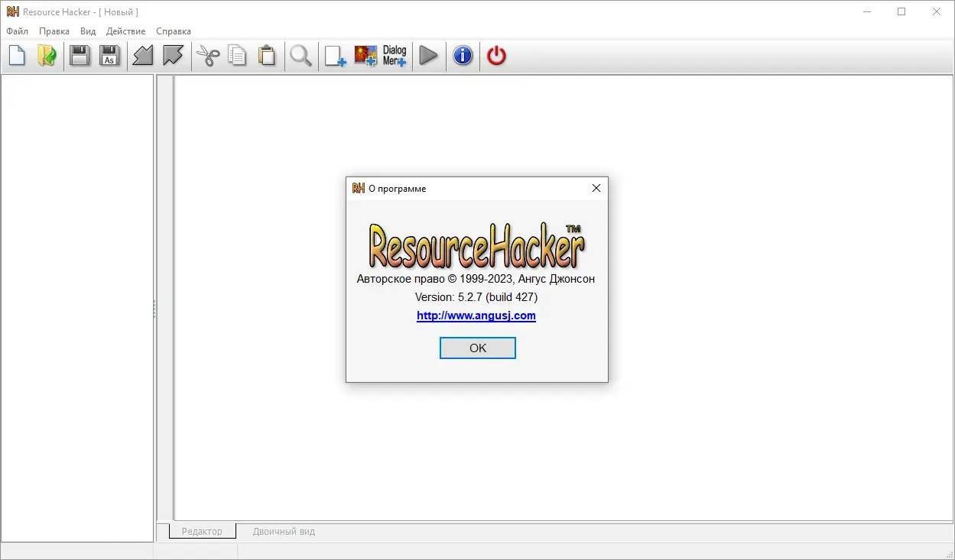This screenshot has height=560, width=955.
Task: Click the blue About info icon
Action: pos(463,56)
